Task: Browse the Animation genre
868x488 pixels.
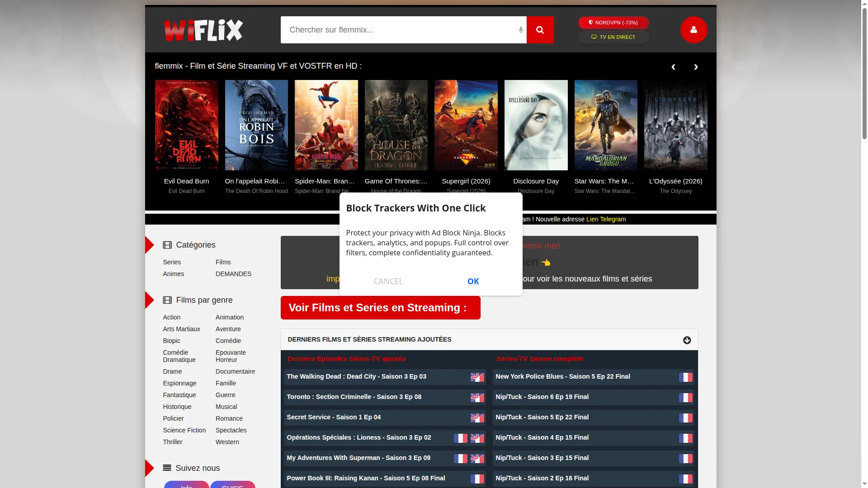Action: point(230,317)
